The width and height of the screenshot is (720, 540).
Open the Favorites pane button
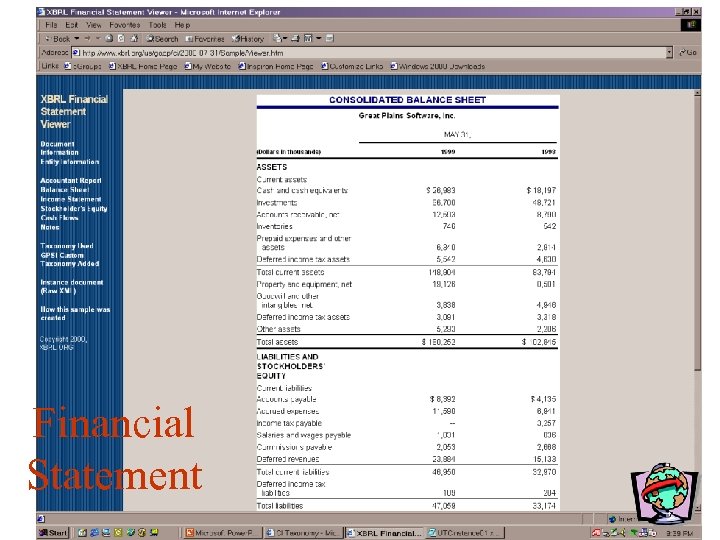205,39
